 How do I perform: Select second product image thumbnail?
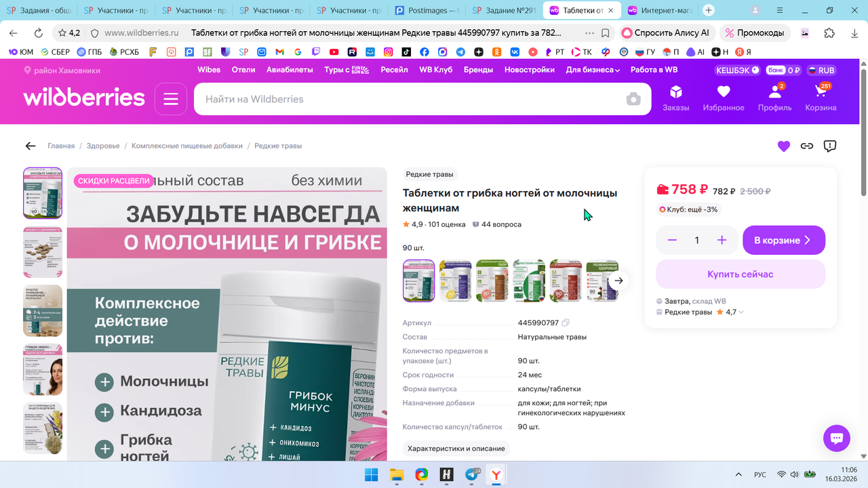pos(43,251)
